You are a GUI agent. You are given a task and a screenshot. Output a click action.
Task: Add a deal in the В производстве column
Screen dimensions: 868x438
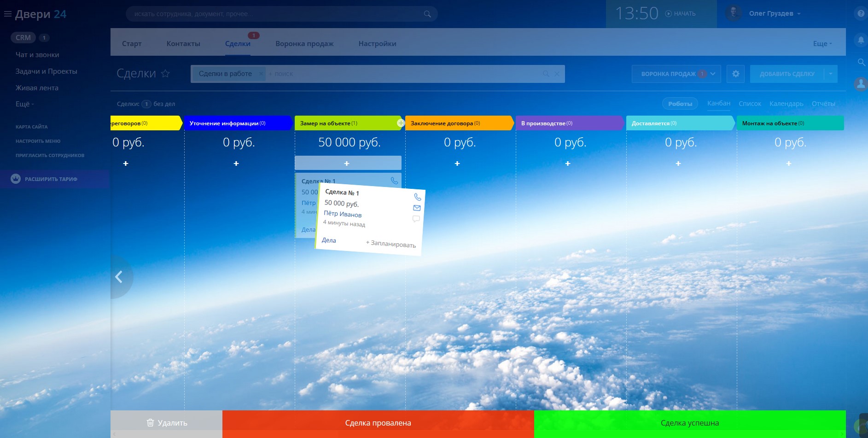coord(568,164)
